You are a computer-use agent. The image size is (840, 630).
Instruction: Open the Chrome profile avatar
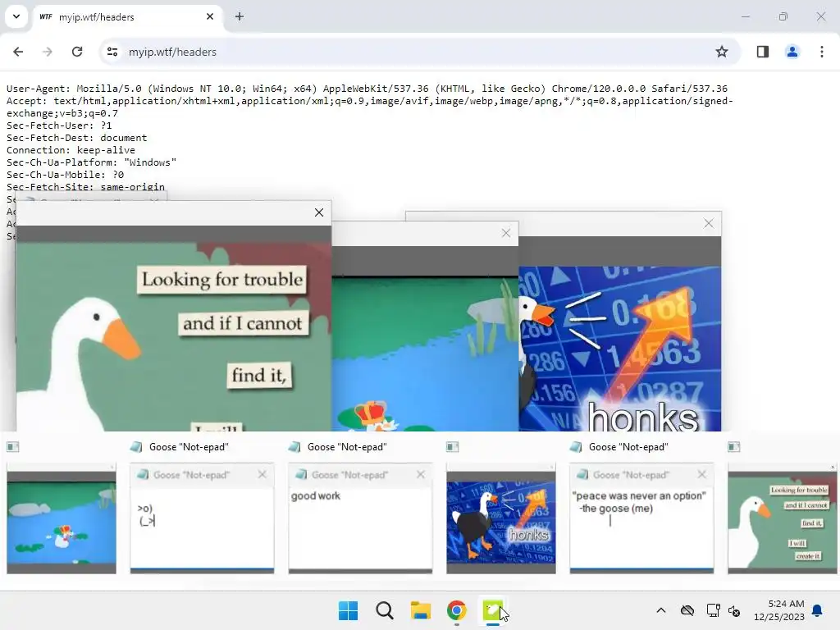click(x=792, y=52)
